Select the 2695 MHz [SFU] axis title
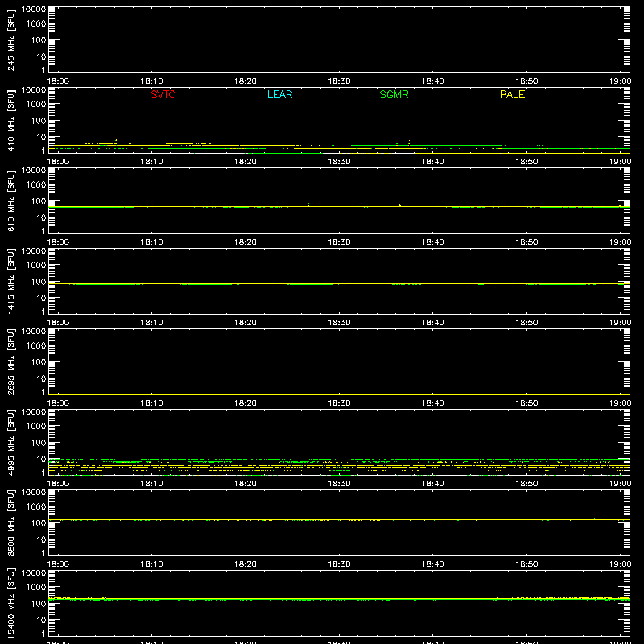Screen dimensions: 644x644 tap(10, 361)
